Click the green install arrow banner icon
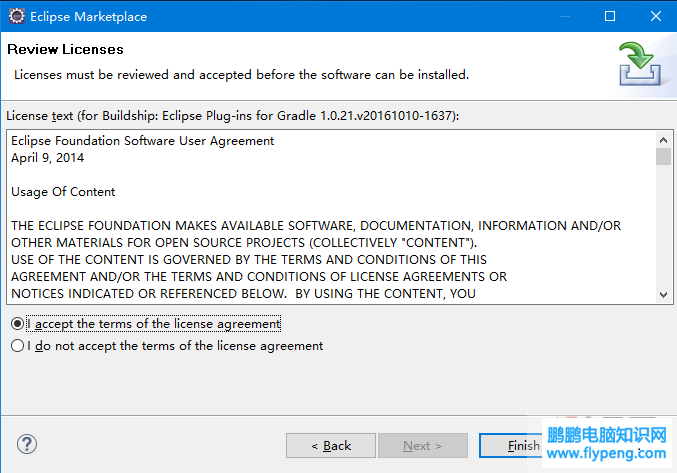The image size is (677, 473). click(640, 64)
